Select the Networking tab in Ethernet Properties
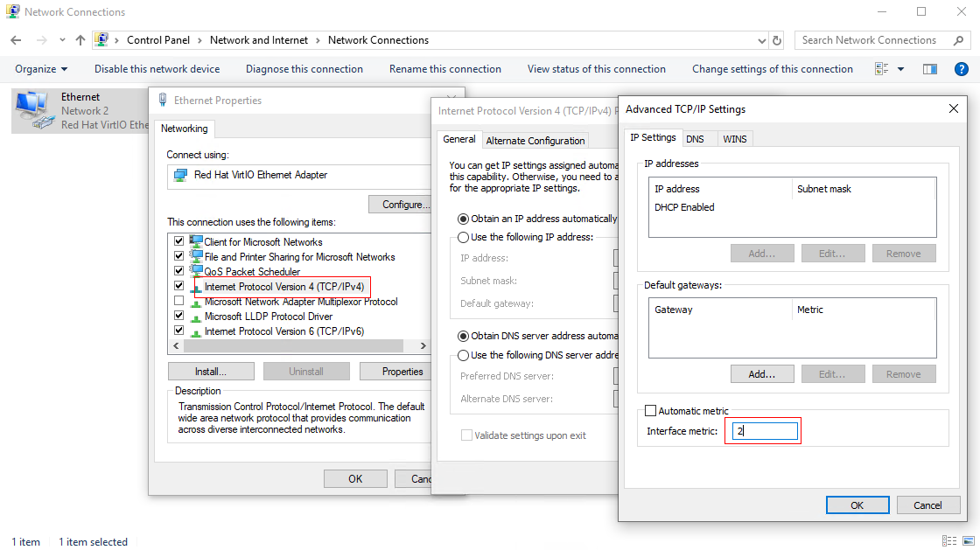The height and width of the screenshot is (550, 980). (185, 129)
